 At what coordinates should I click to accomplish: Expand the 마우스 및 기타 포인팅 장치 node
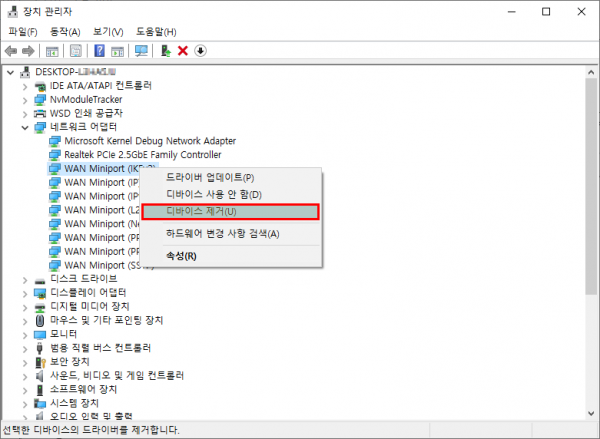point(25,320)
